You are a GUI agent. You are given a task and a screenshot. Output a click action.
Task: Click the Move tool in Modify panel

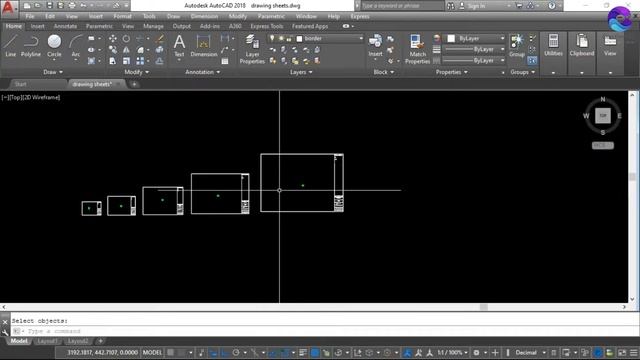click(x=113, y=38)
